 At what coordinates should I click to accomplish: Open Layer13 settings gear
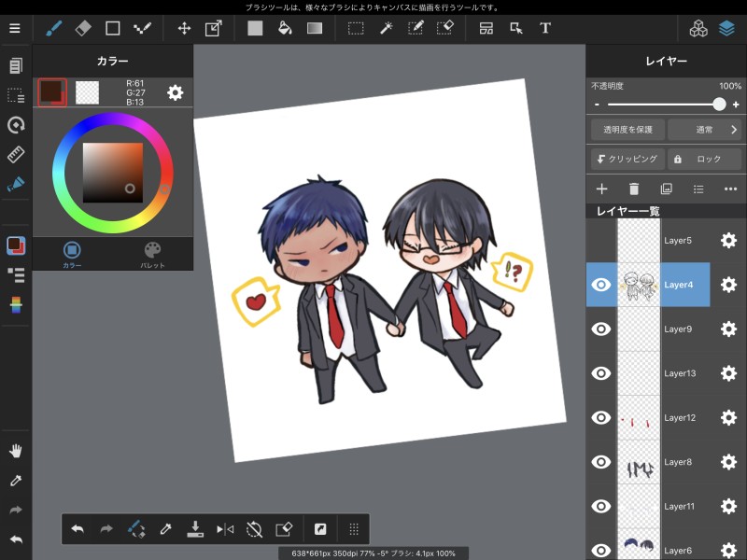(x=728, y=373)
